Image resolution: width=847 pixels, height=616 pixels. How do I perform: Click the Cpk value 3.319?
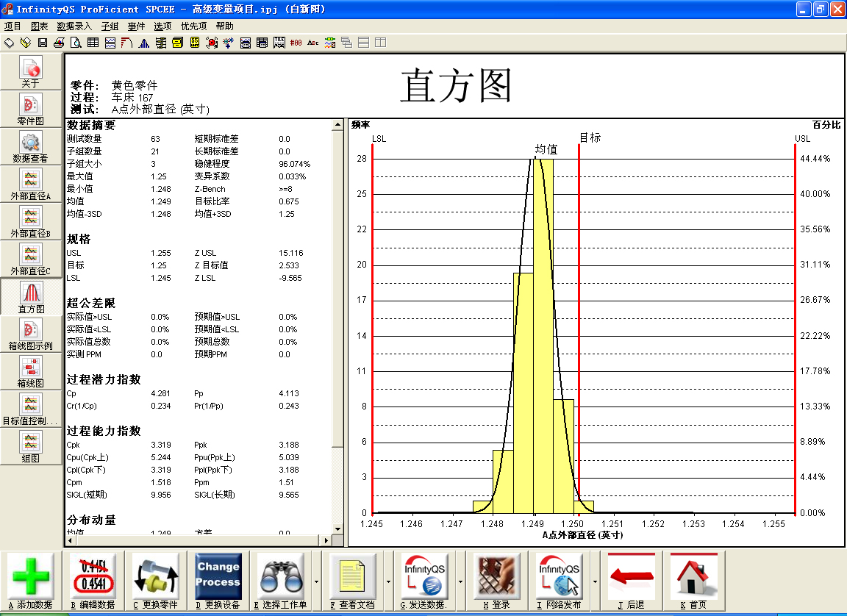(161, 445)
